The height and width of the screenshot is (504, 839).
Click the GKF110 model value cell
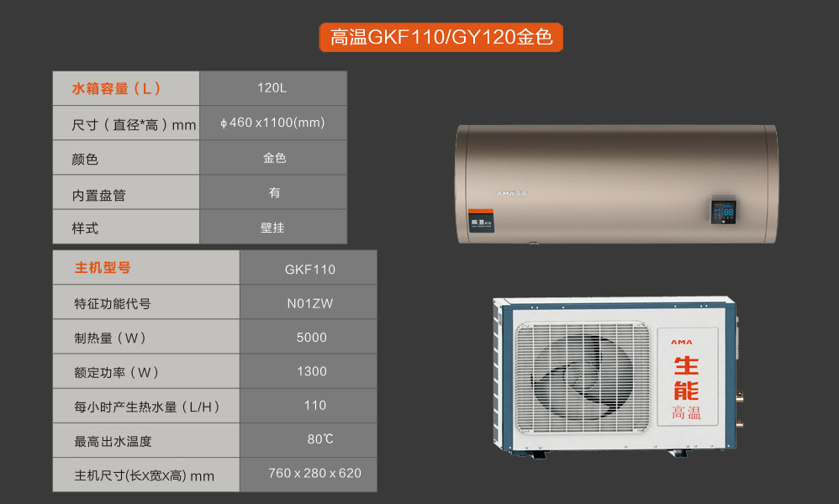point(309,270)
